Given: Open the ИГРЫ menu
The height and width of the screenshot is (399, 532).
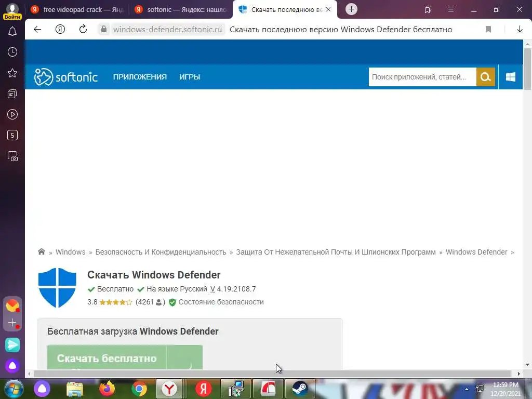Looking at the screenshot, I should pyautogui.click(x=190, y=77).
